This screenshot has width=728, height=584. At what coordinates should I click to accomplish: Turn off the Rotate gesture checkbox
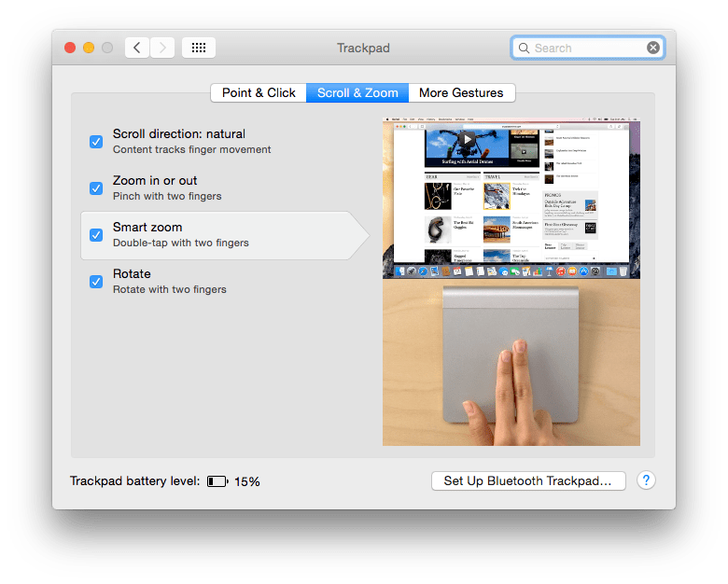point(96,282)
